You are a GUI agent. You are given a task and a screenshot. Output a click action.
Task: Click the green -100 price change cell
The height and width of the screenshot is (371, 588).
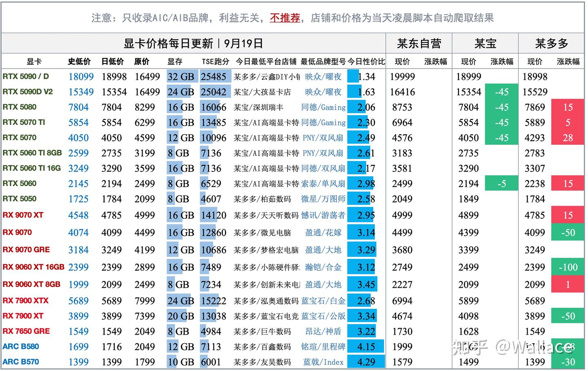(568, 267)
